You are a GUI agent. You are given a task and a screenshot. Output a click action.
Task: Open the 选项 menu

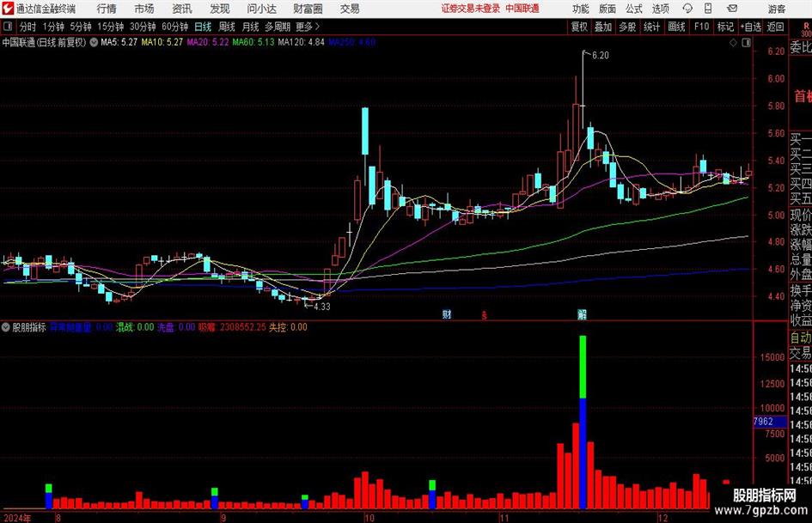click(660, 9)
